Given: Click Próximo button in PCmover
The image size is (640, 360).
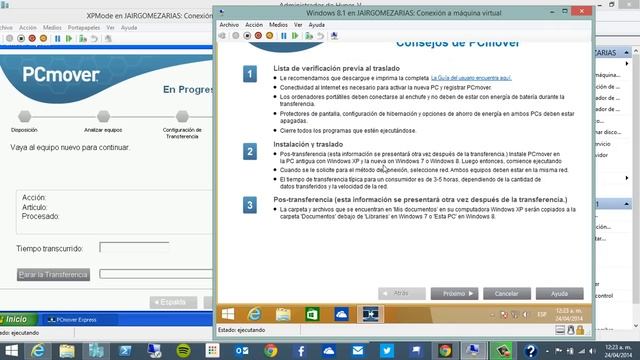Looking at the screenshot, I should coord(454,293).
